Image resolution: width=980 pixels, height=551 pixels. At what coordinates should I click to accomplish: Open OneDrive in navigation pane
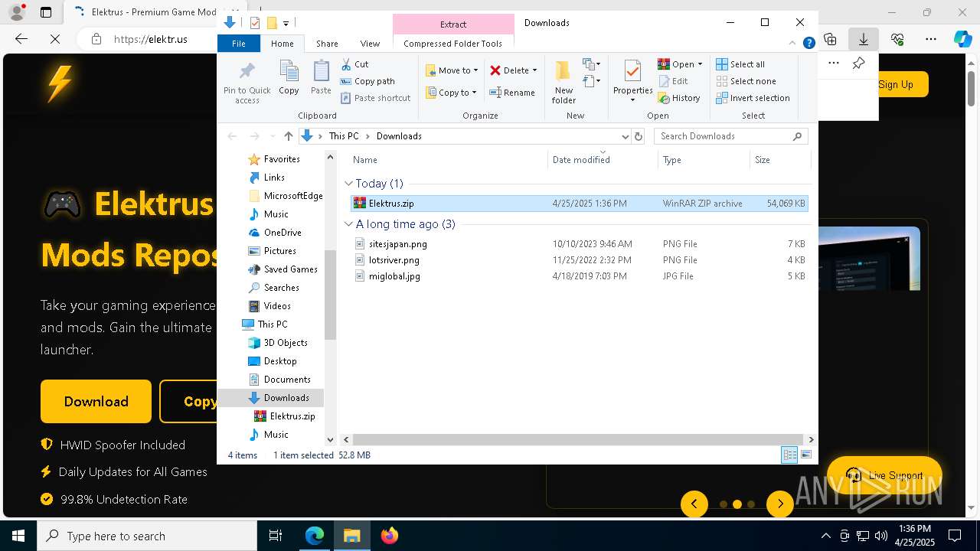pyautogui.click(x=283, y=233)
